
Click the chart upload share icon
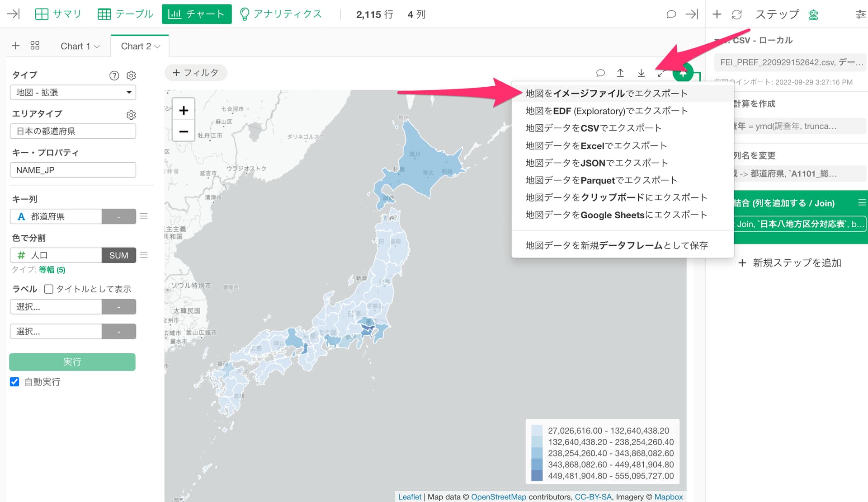pos(620,73)
